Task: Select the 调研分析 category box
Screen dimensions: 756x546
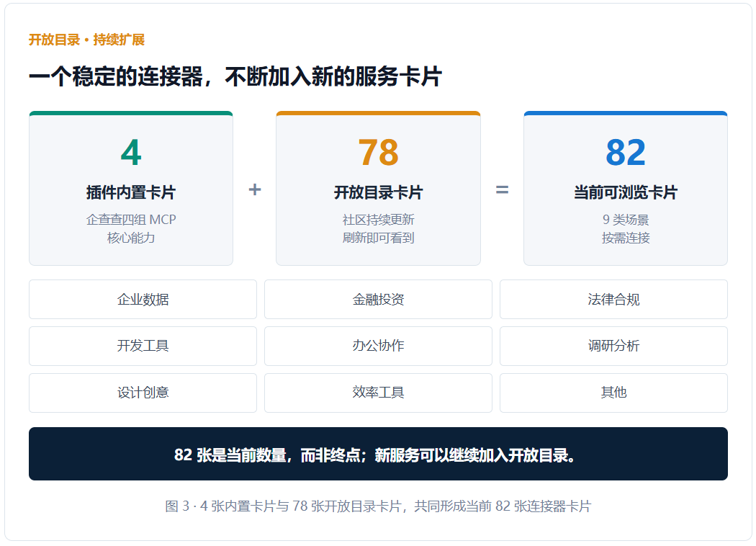Action: coord(613,346)
